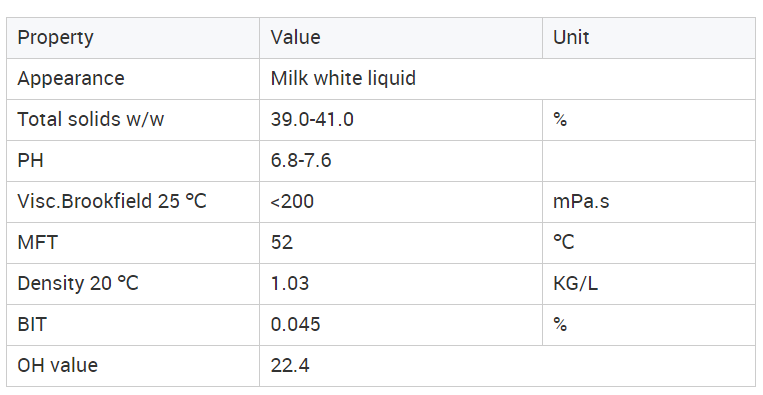This screenshot has height=395, width=763.
Task: Click the mPa.s unit cell
Action: tap(649, 202)
